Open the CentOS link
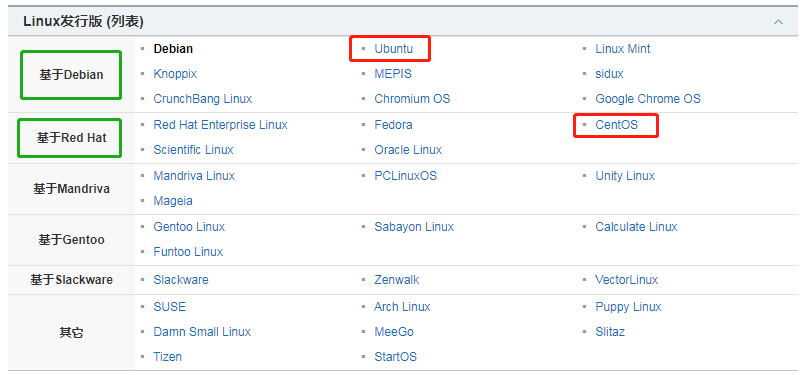 click(616, 125)
